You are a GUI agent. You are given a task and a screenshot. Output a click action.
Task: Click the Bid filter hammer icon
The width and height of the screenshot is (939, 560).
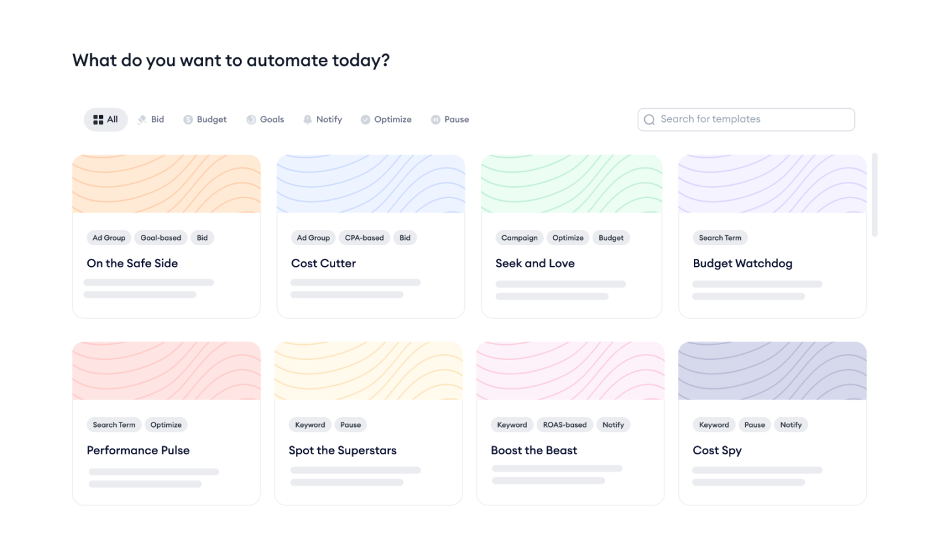click(142, 119)
